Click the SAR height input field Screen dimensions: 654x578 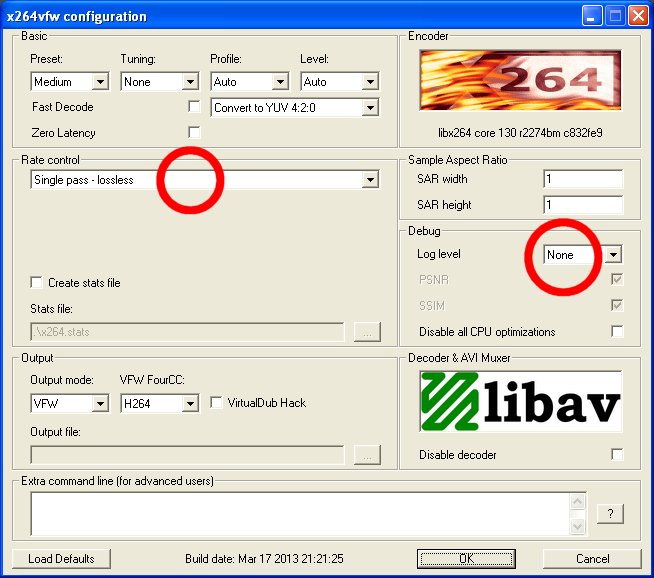point(583,205)
